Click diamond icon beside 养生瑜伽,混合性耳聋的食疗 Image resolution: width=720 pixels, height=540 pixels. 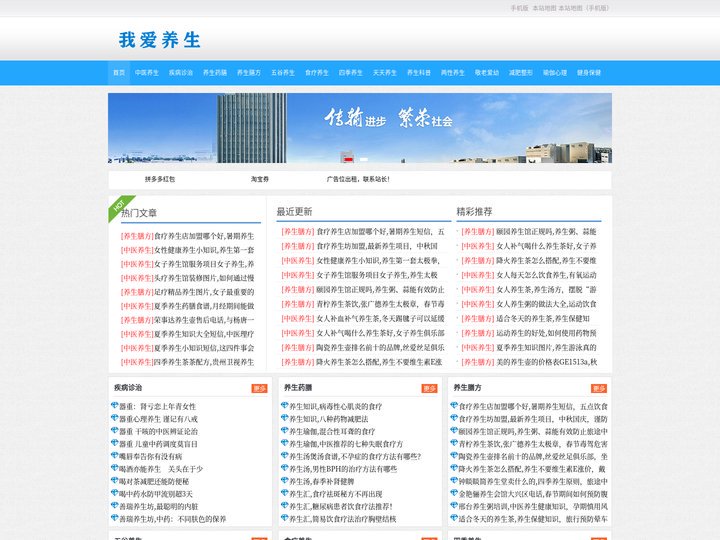coord(285,430)
